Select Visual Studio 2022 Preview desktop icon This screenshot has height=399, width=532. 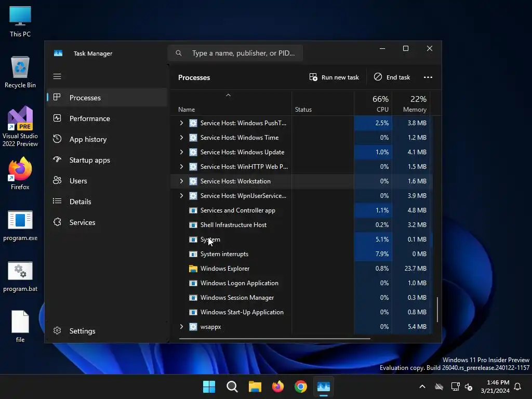pos(20,126)
